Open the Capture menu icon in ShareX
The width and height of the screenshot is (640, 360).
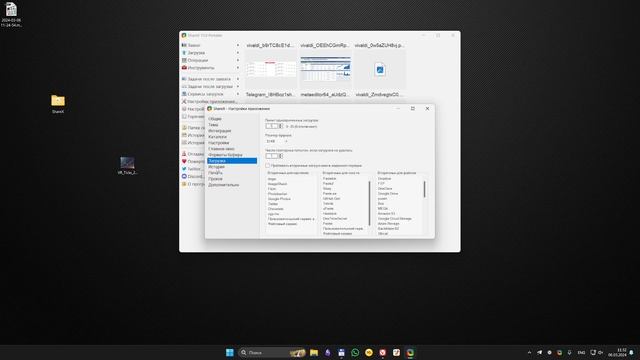(184, 45)
